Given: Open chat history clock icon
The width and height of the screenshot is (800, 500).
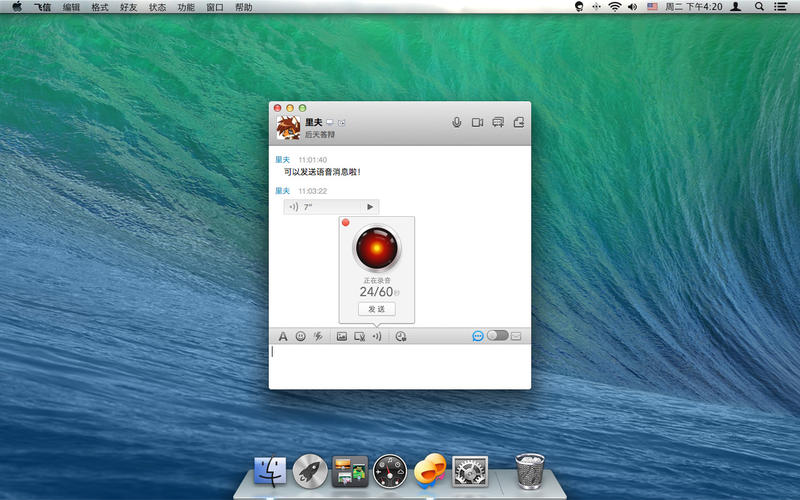Looking at the screenshot, I should click(401, 337).
